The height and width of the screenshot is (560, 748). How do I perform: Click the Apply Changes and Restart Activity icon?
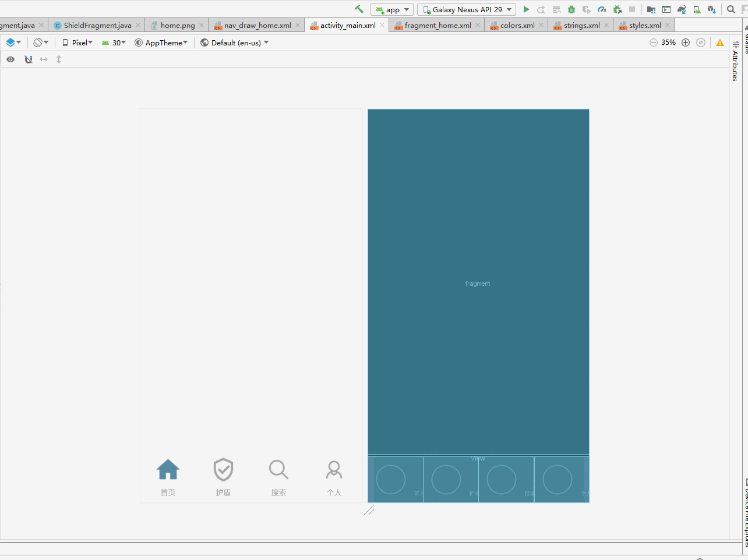pos(541,9)
